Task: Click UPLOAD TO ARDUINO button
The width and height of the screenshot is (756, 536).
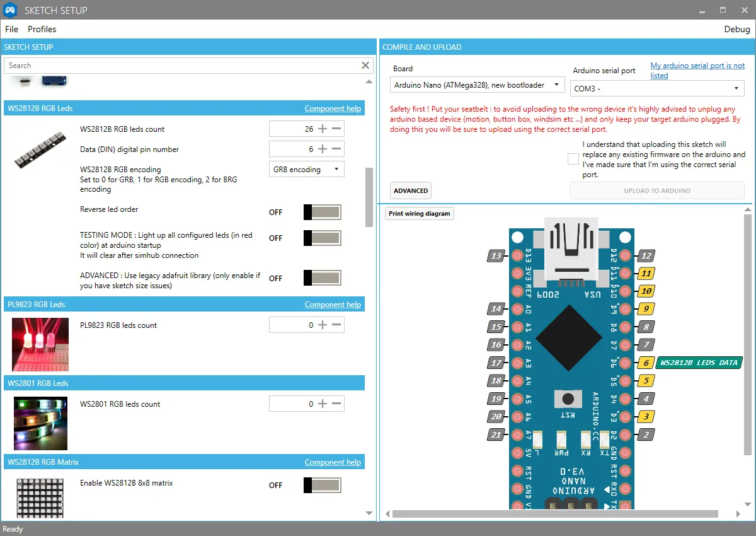Action: [657, 190]
